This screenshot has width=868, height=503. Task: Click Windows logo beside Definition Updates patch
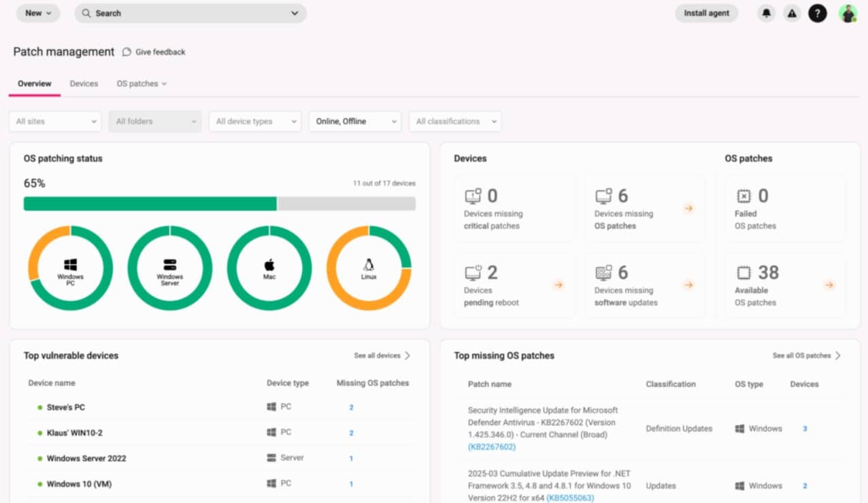pos(739,429)
